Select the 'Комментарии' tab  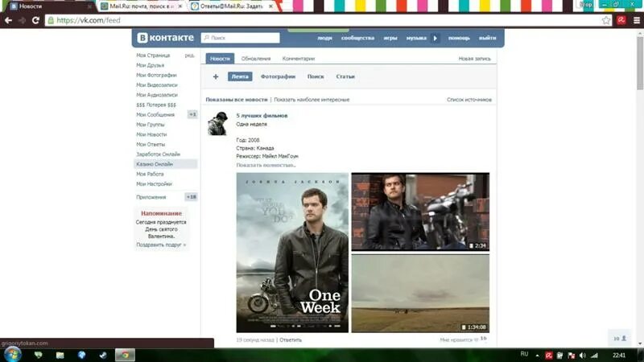point(299,59)
